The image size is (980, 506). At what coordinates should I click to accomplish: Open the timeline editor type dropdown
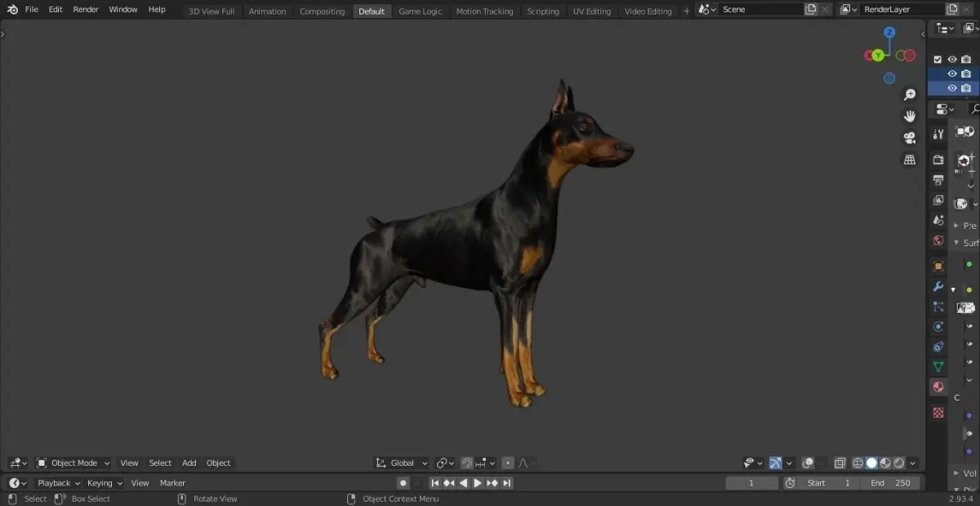pyautogui.click(x=18, y=483)
